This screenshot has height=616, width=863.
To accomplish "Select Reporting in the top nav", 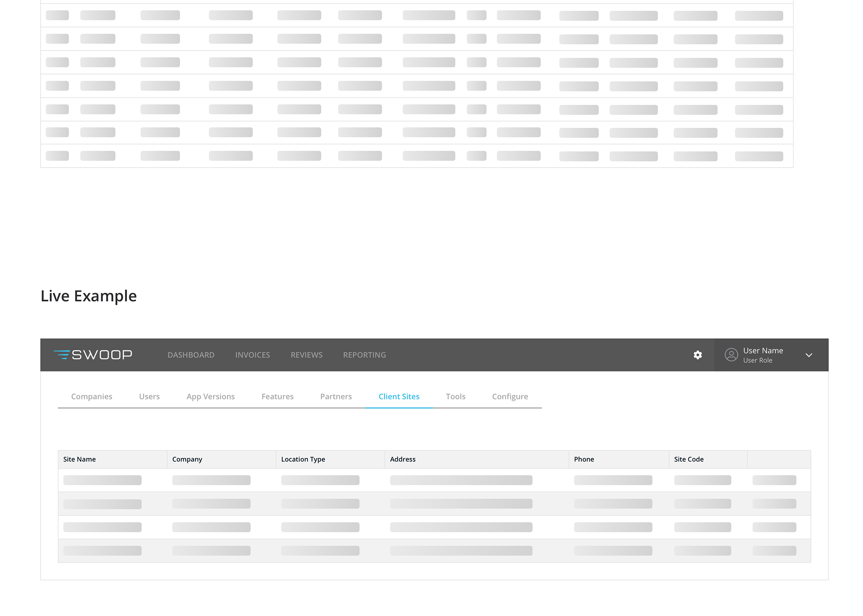I will (x=365, y=355).
